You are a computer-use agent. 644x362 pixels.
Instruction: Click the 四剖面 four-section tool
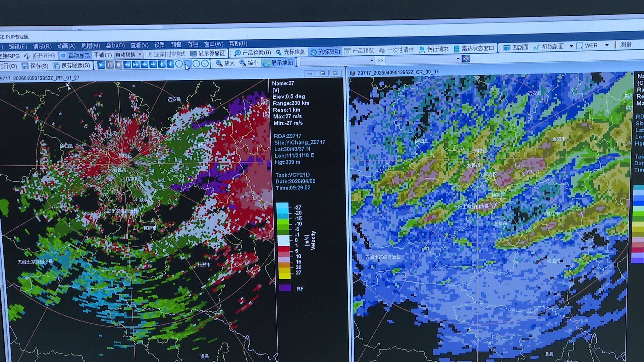pyautogui.click(x=516, y=47)
